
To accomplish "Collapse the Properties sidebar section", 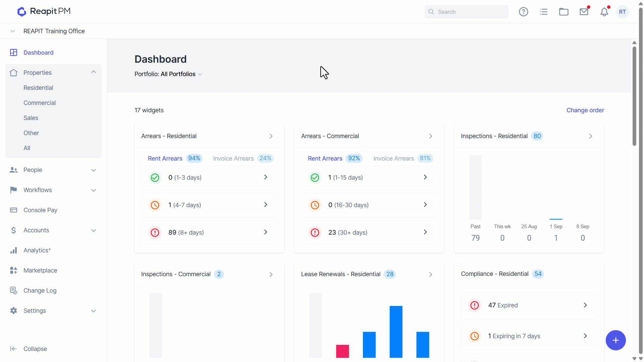I will coord(94,72).
